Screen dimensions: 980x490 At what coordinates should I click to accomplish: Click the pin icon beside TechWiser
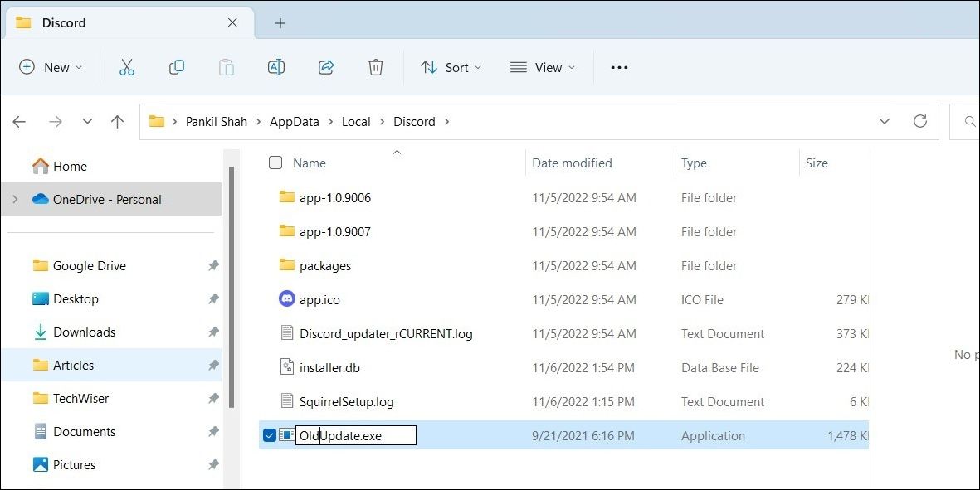[x=213, y=398]
